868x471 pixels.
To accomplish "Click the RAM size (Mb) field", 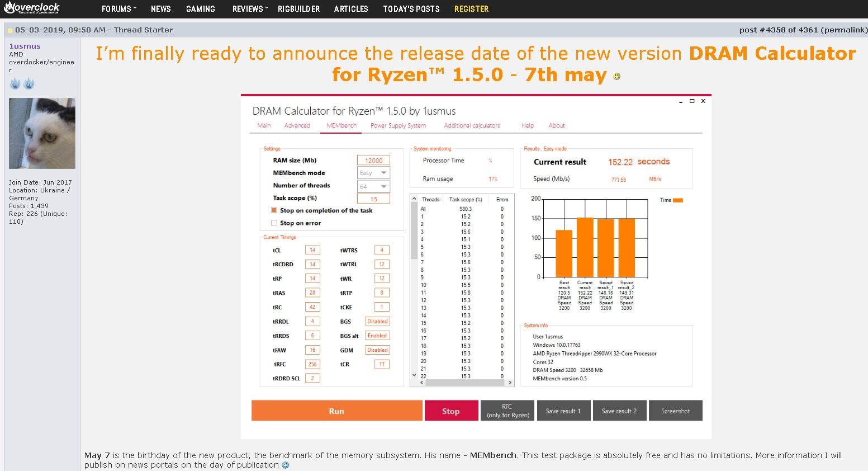I will click(x=373, y=161).
